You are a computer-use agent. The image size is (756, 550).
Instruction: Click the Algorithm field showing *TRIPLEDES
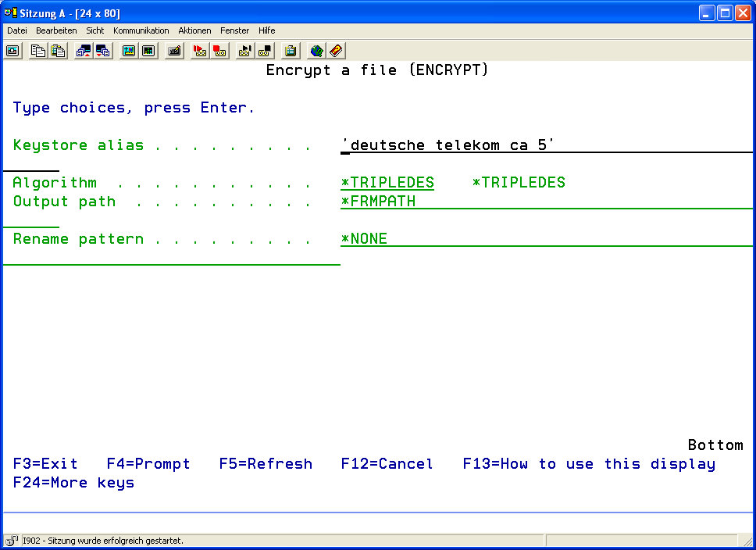(x=387, y=183)
